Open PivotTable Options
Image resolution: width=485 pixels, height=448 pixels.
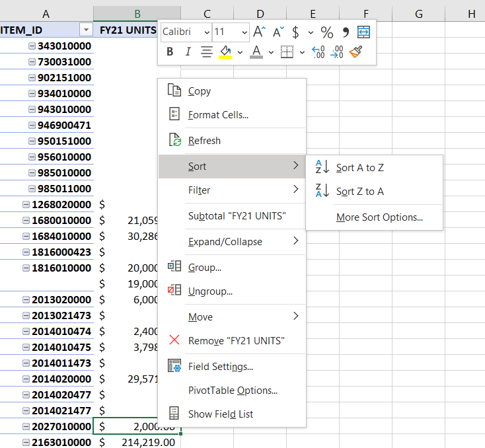coord(232,390)
